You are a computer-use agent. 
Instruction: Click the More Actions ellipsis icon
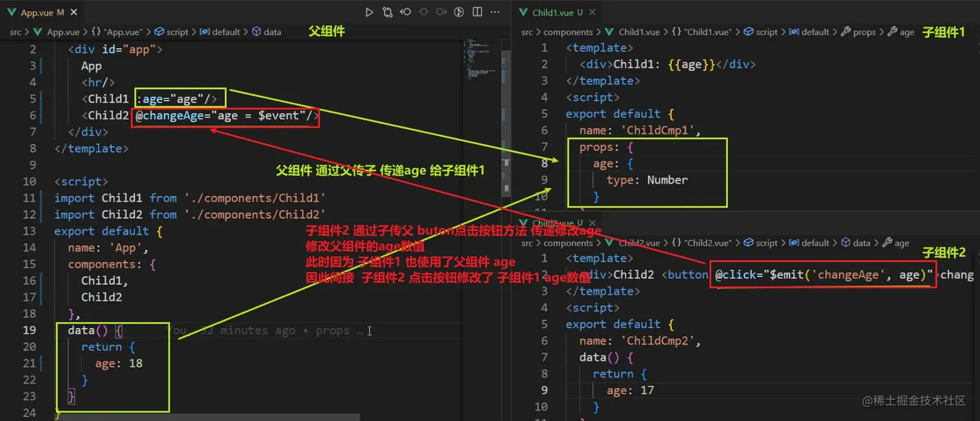click(494, 12)
